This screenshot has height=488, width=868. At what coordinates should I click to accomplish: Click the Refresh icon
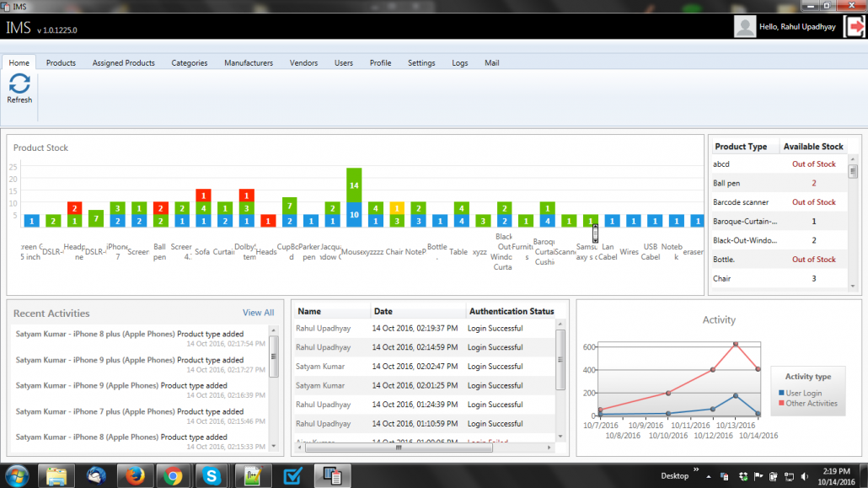coord(19,83)
